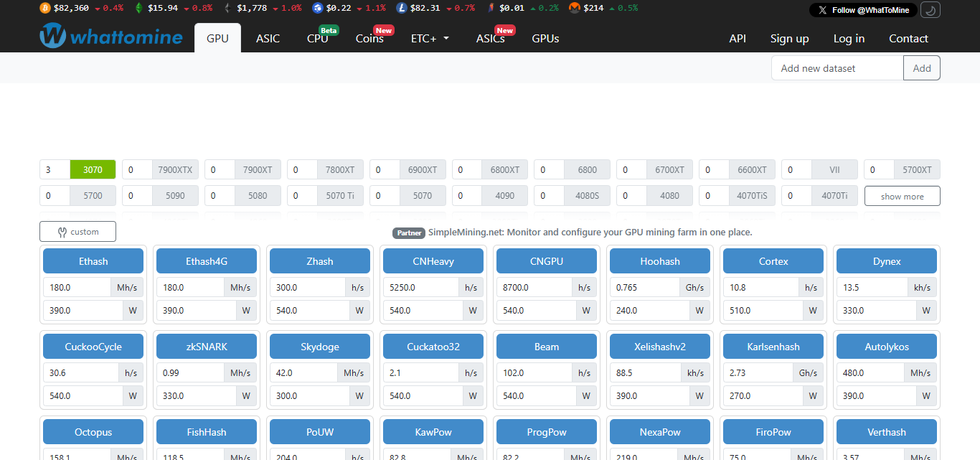Toggle the Hoohash algorithm
This screenshot has height=460, width=980.
coord(660,261)
